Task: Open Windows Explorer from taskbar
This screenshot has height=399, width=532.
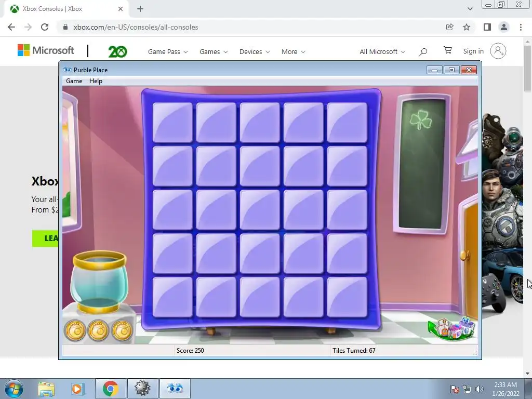Action: 46,389
